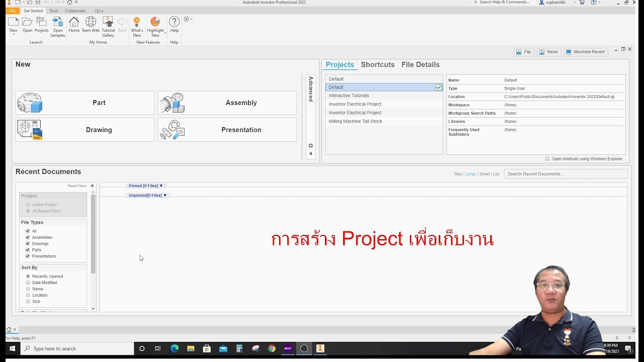Toggle Highlight New features icon
The image size is (644, 362).
[x=155, y=22]
